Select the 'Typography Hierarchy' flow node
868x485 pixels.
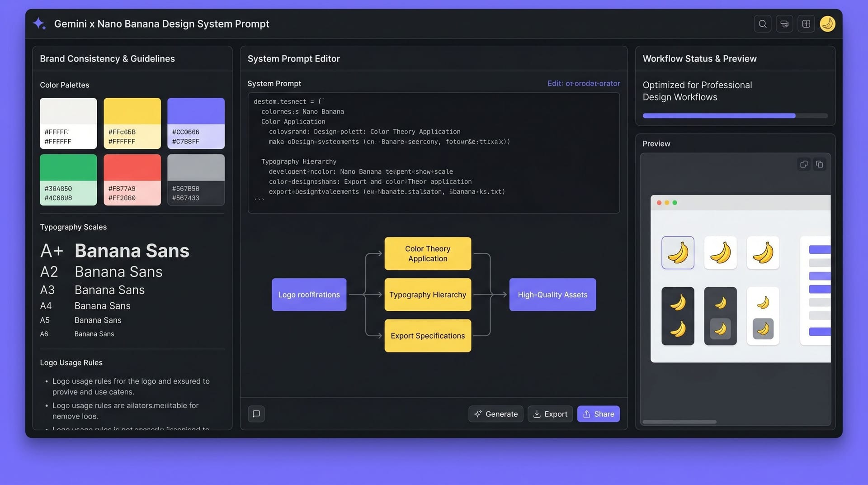point(428,295)
